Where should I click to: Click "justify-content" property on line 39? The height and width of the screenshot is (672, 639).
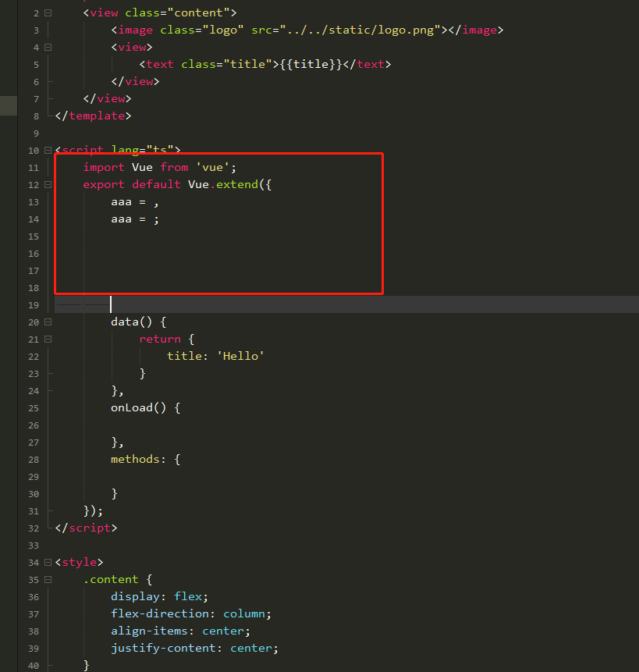[x=163, y=648]
